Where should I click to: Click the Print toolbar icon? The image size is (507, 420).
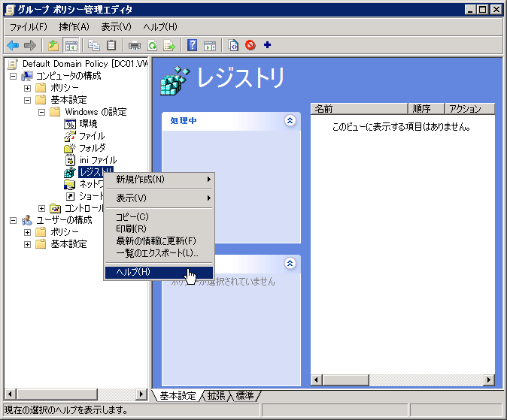tap(135, 45)
